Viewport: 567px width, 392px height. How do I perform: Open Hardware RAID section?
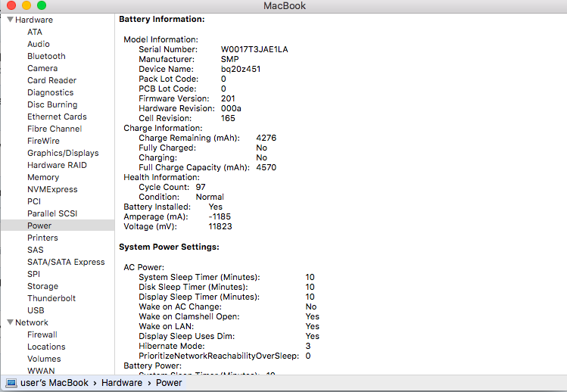pos(57,165)
